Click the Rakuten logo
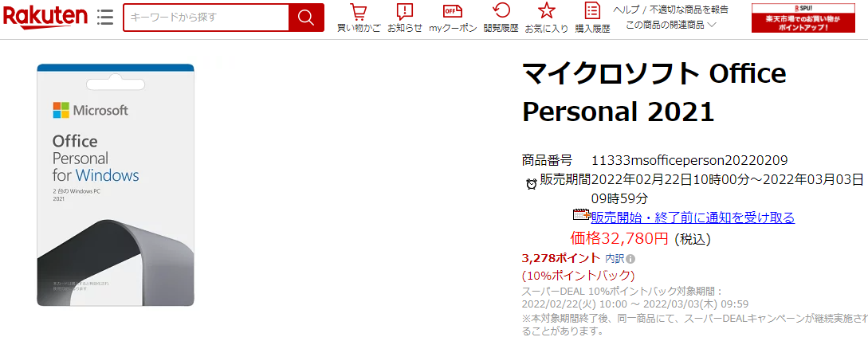Viewport: 868px width, 337px height. pos(45,18)
